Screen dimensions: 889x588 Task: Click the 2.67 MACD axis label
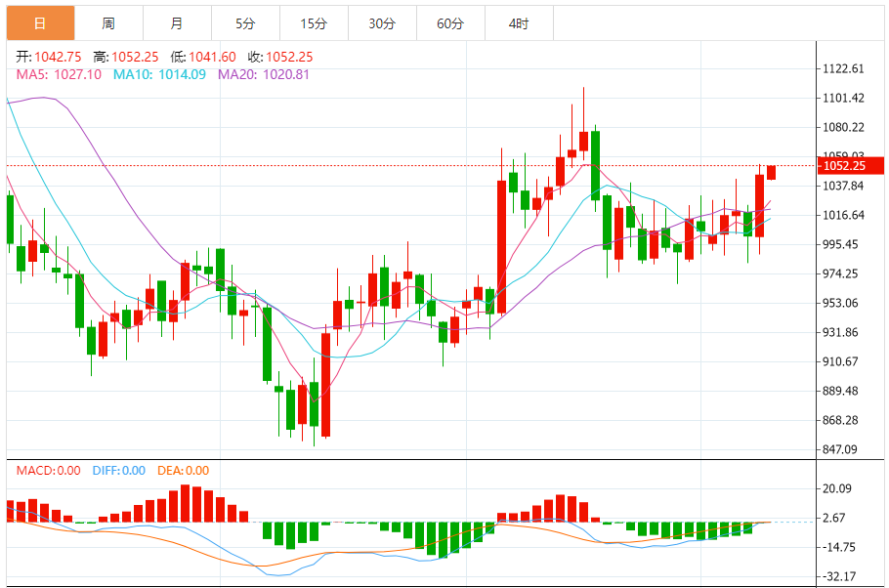point(834,518)
